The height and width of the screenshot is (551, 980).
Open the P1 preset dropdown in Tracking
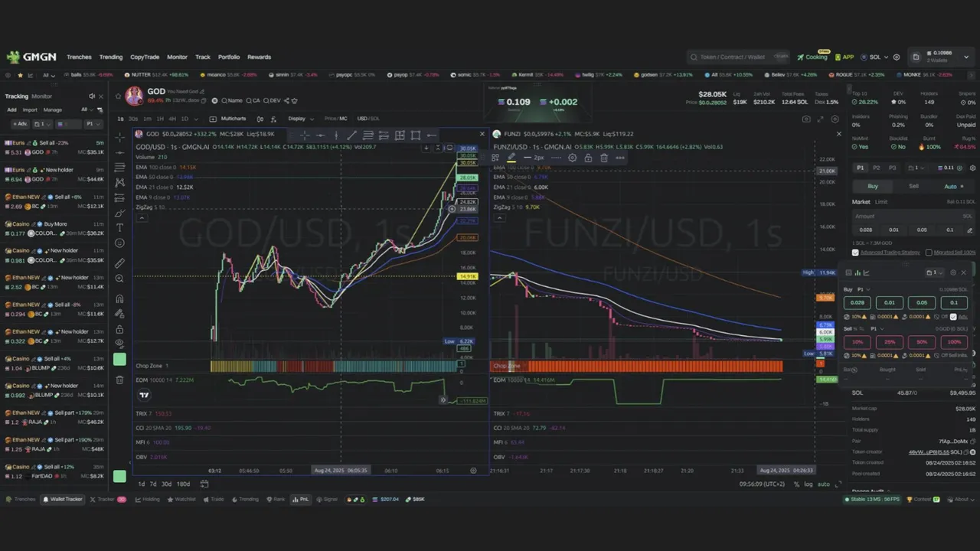[x=92, y=123]
